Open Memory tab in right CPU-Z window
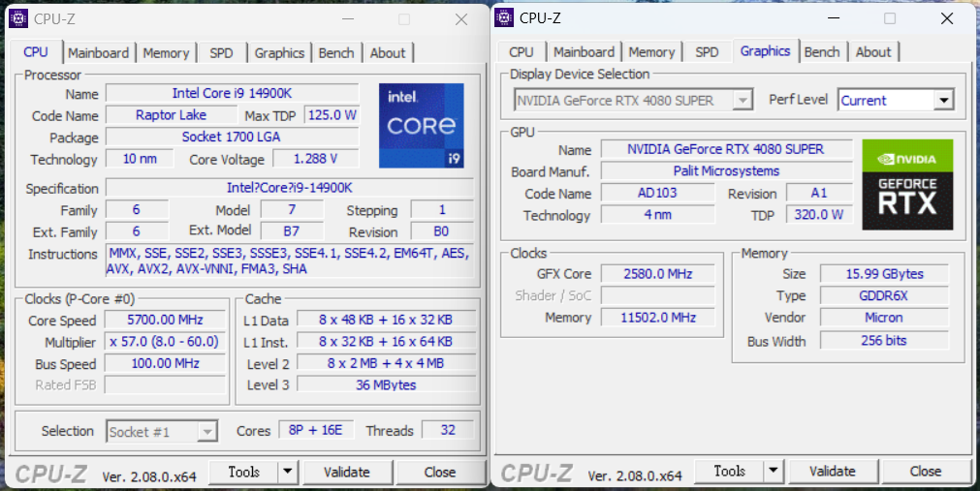The width and height of the screenshot is (980, 491). click(x=651, y=52)
